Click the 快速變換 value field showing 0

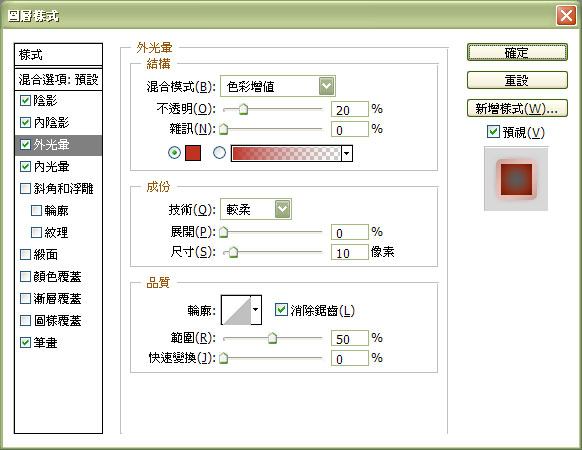pos(350,359)
